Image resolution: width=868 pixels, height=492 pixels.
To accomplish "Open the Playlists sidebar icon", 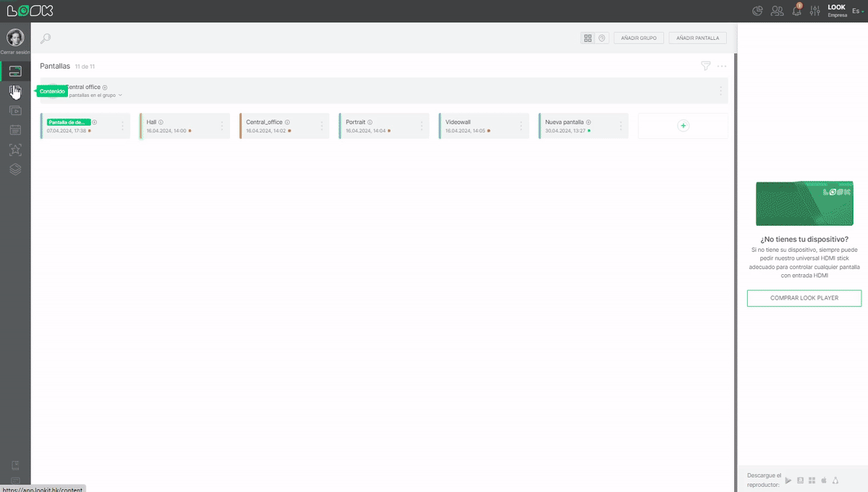I will click(x=15, y=111).
